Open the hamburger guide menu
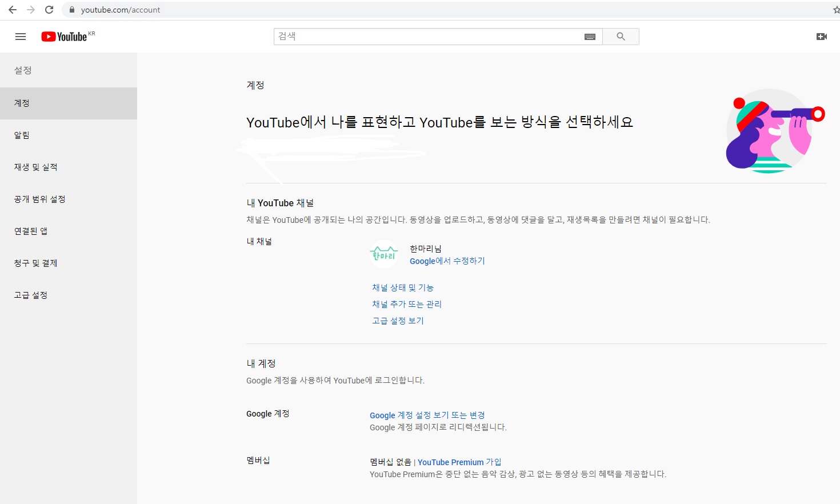This screenshot has height=504, width=840. pos(21,37)
